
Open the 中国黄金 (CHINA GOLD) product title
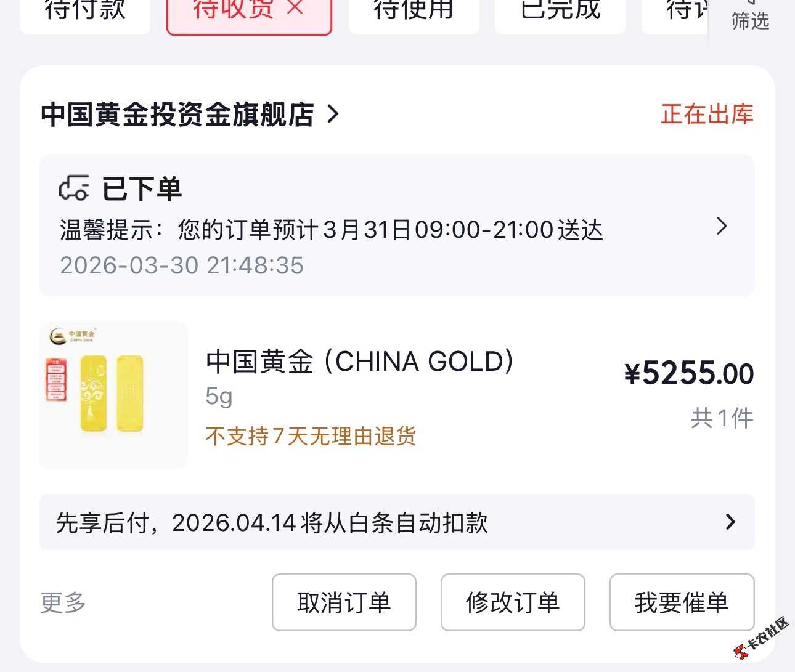pos(360,362)
